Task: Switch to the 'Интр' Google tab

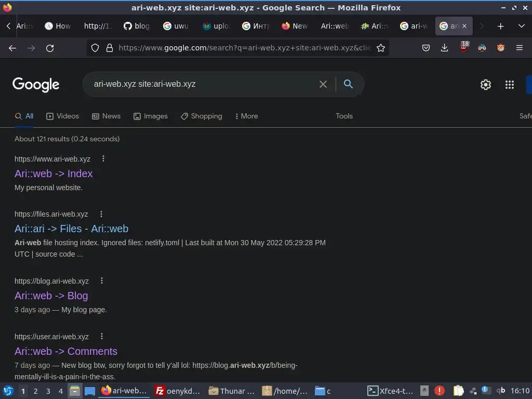Action: tap(255, 26)
